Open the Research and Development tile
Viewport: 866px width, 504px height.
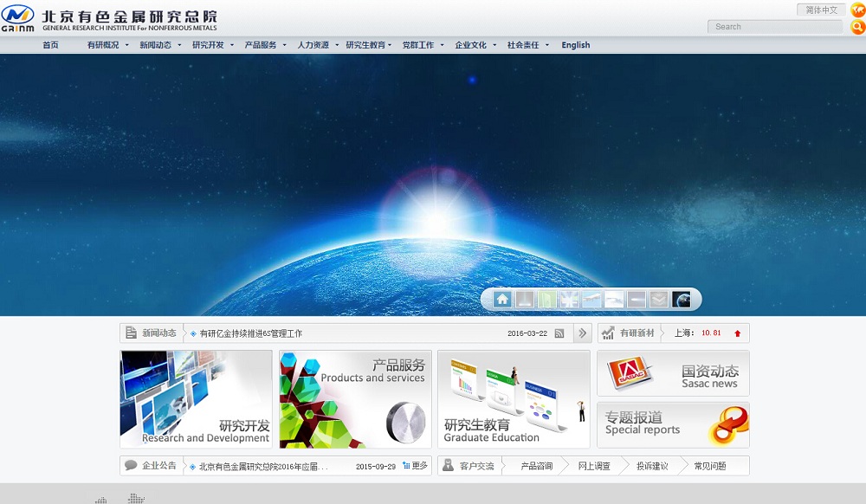(196, 399)
